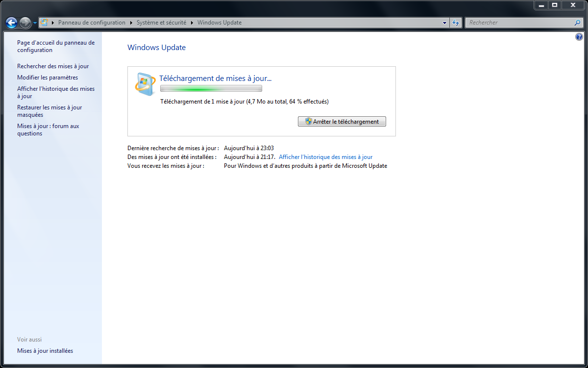
Task: Open the address bar history dropdown
Action: 444,23
